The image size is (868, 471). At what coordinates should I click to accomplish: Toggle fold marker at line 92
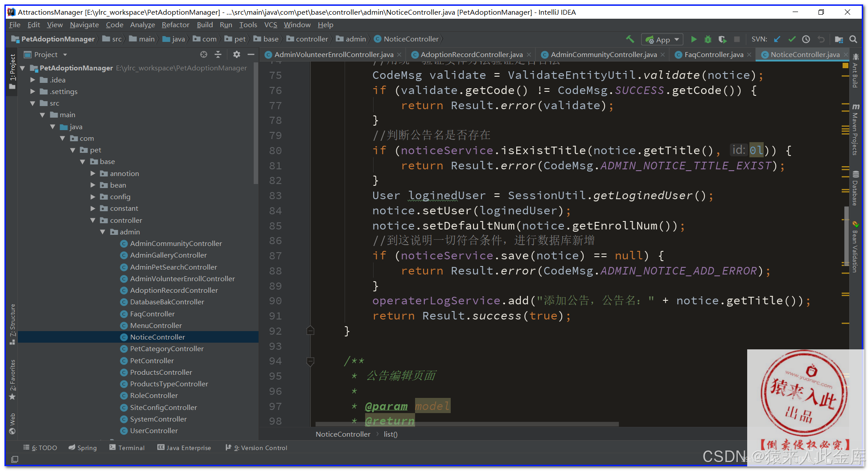(311, 331)
